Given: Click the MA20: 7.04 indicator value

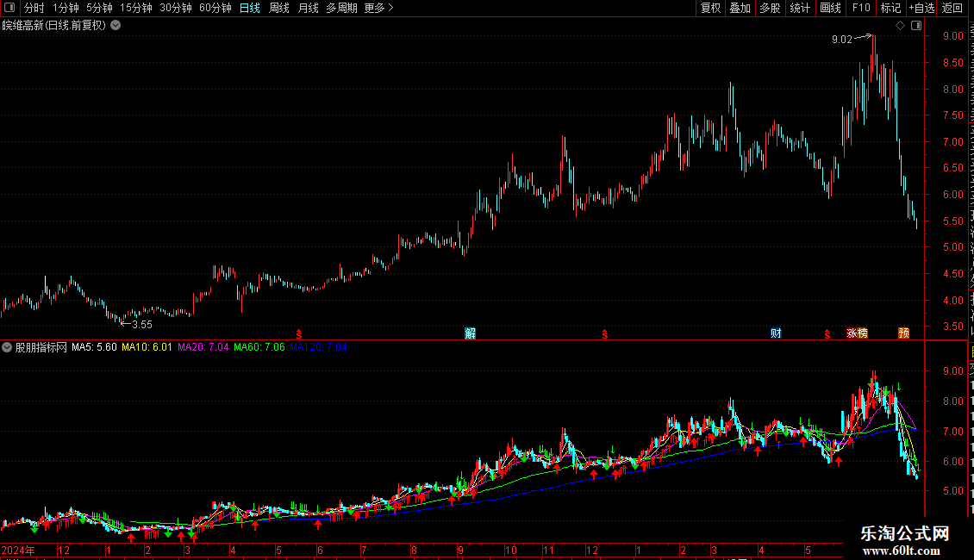Looking at the screenshot, I should [203, 348].
